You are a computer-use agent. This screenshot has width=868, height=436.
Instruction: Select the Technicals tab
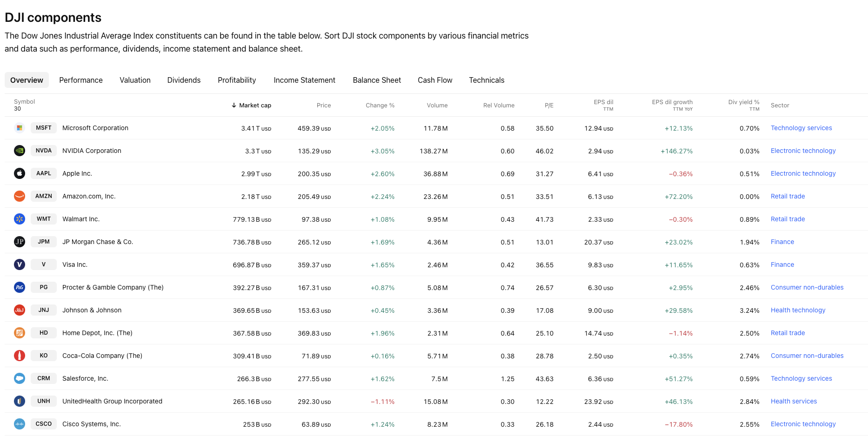(x=487, y=80)
